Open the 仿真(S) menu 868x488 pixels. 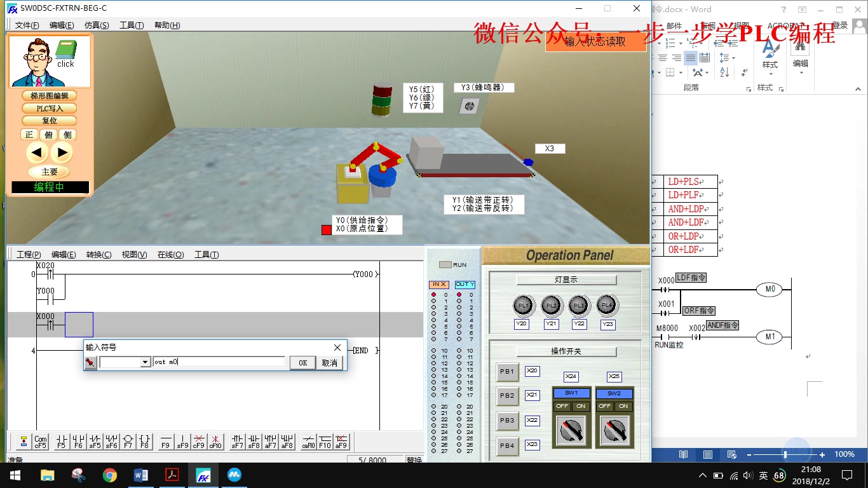[x=97, y=25]
